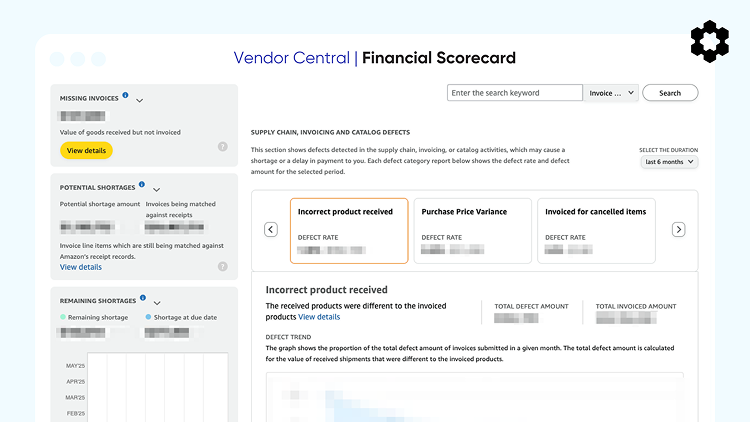
Task: Select the Incorrect product received card
Action: [x=349, y=231]
